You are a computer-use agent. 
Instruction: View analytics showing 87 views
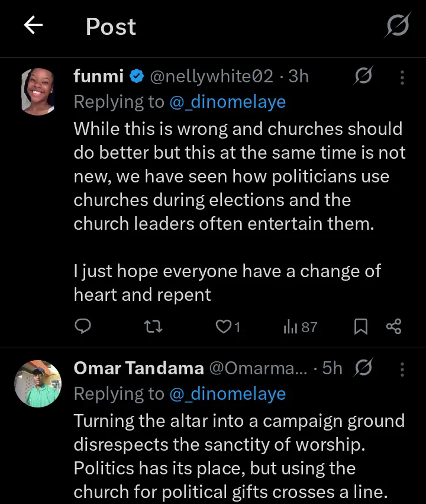300,326
